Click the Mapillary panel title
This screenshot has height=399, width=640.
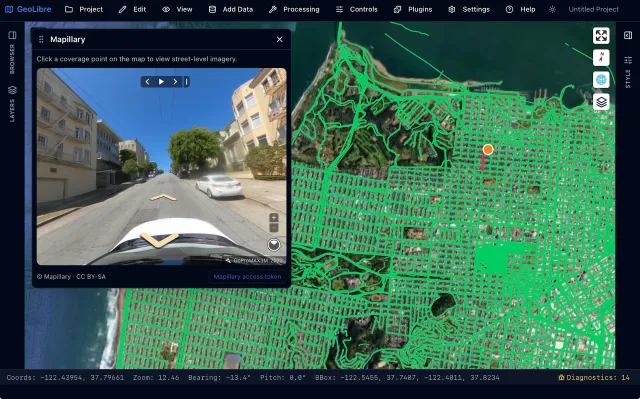(x=68, y=39)
